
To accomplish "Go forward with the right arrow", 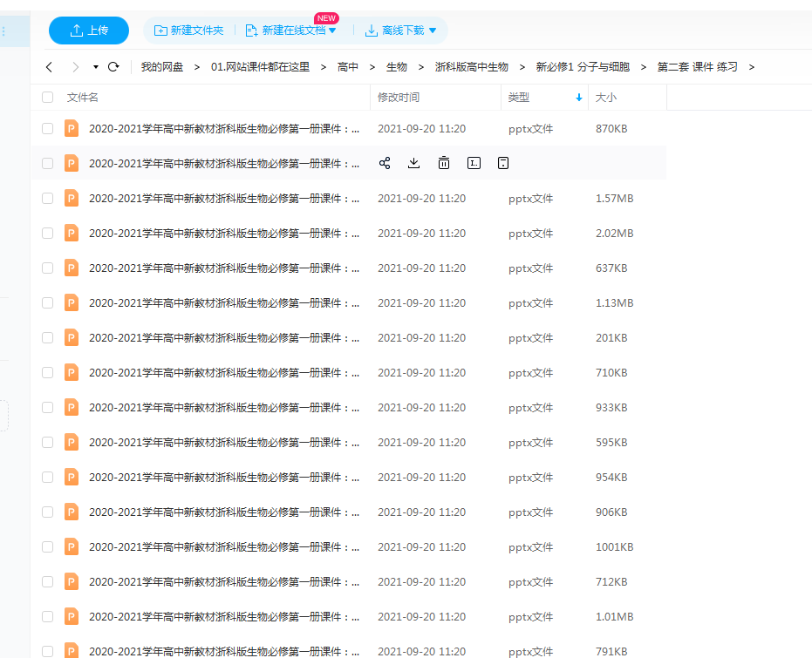I will 76,67.
